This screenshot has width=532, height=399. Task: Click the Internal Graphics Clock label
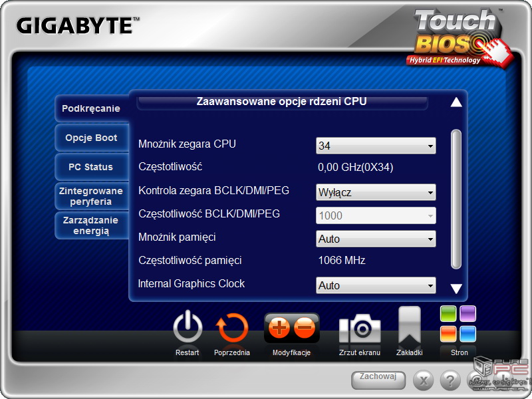(x=192, y=284)
